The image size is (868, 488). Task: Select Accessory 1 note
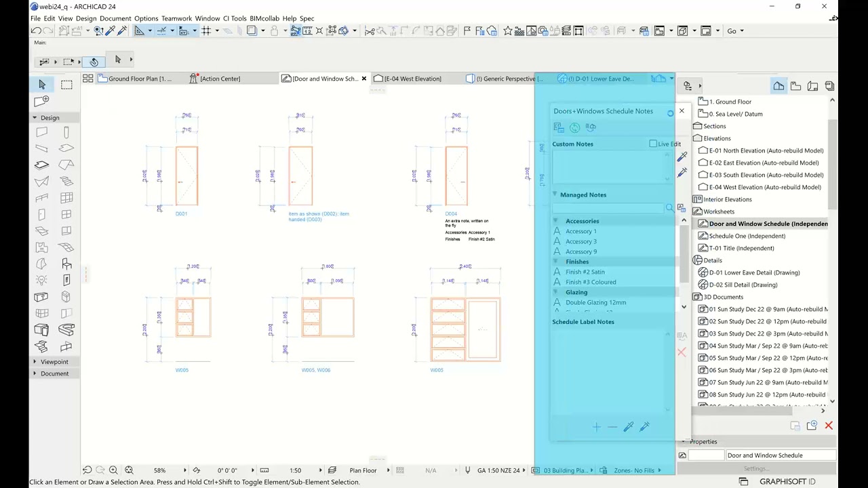[x=581, y=231]
